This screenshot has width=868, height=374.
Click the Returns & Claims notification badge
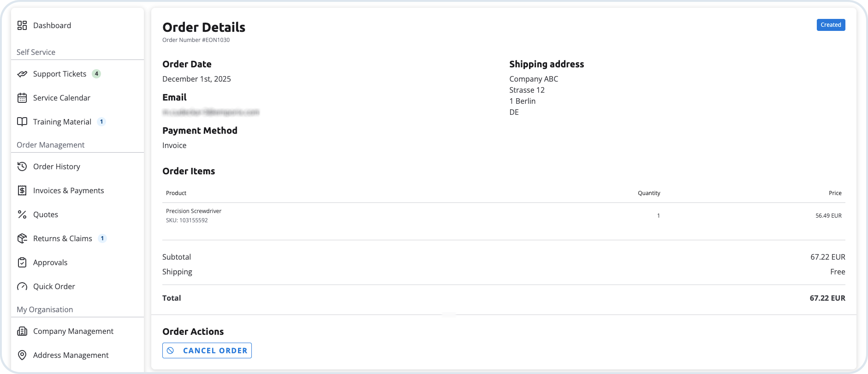[102, 238]
